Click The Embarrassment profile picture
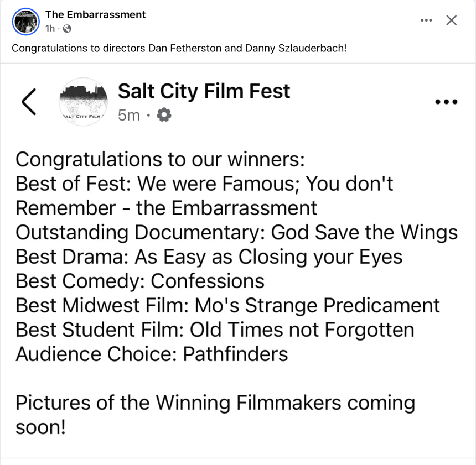 [25, 22]
